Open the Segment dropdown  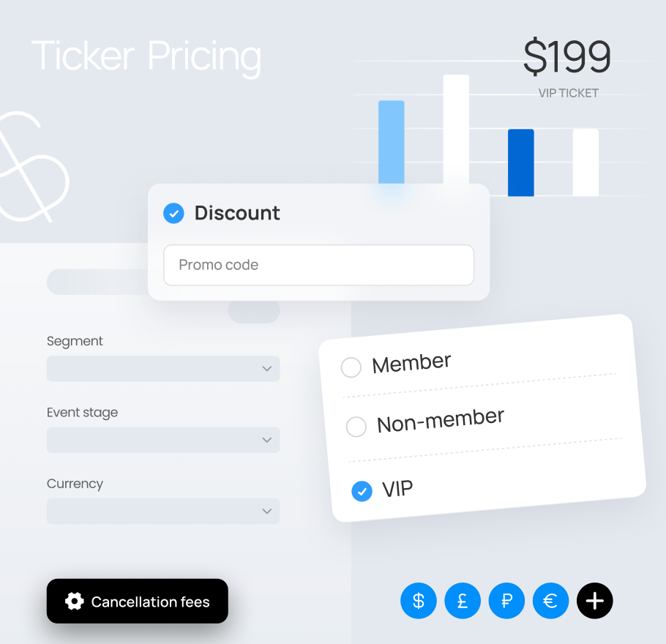click(x=163, y=369)
